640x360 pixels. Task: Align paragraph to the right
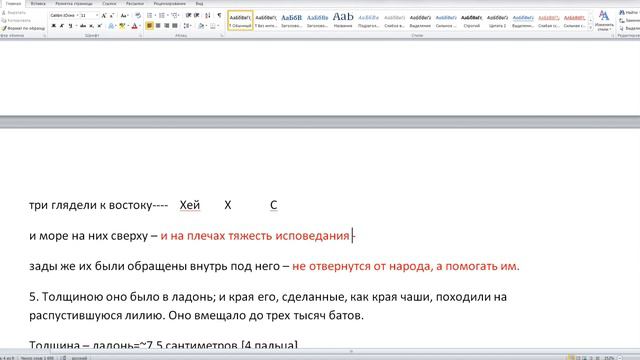tap(167, 26)
